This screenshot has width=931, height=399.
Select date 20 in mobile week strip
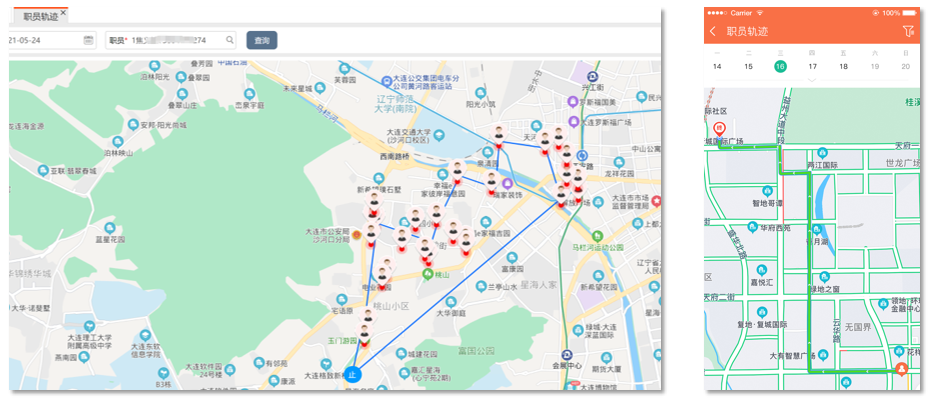[905, 66]
